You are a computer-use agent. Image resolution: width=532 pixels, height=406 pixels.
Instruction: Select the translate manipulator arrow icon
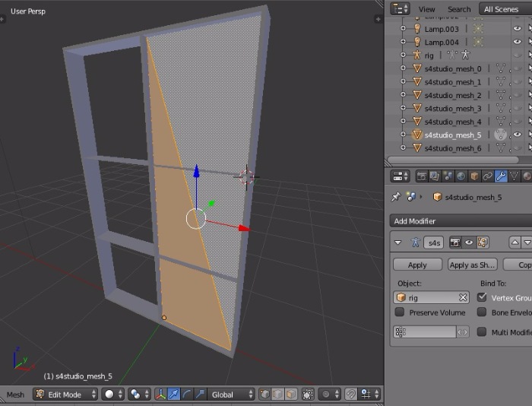[174, 395]
